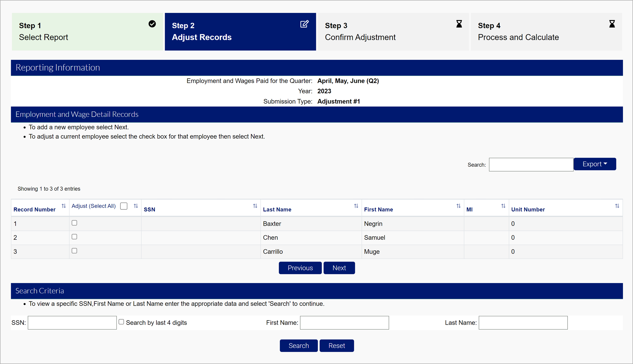
Task: Open the Export dropdown menu
Action: click(x=594, y=164)
